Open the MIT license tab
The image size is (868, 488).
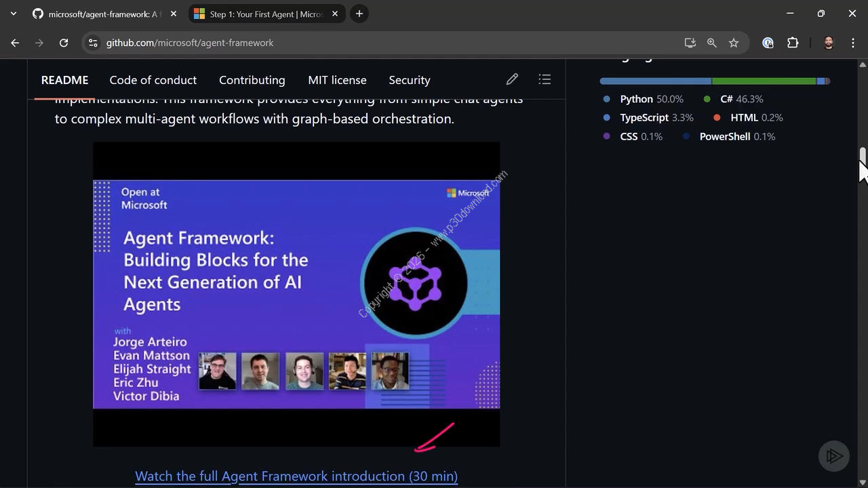pyautogui.click(x=337, y=80)
